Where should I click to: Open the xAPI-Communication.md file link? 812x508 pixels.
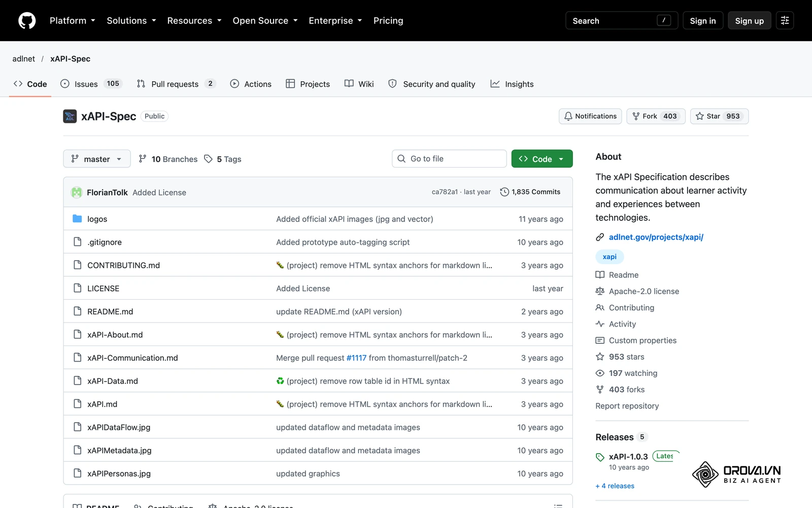tap(132, 358)
